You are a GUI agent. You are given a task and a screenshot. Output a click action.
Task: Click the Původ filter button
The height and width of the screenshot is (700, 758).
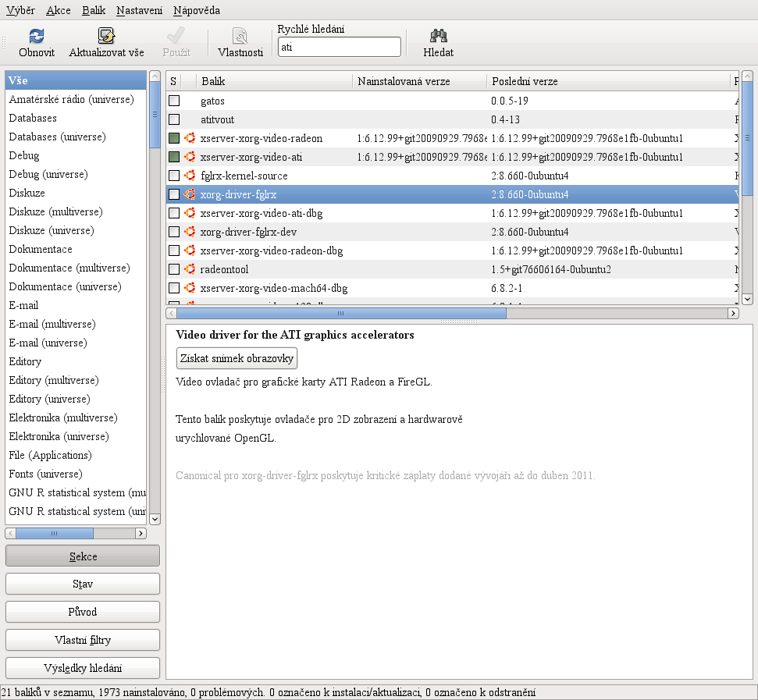click(x=83, y=612)
